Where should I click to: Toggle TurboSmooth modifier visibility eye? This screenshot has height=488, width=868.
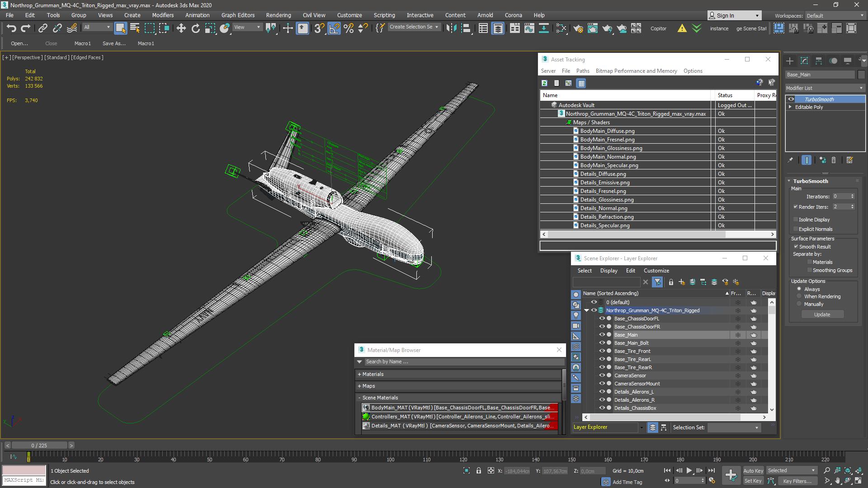coord(791,99)
